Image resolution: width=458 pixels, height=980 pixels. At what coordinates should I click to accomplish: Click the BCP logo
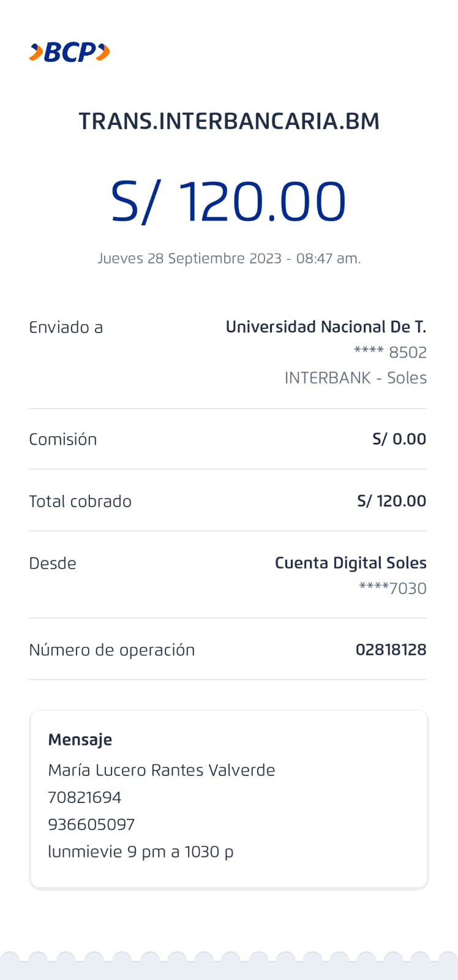(x=69, y=53)
